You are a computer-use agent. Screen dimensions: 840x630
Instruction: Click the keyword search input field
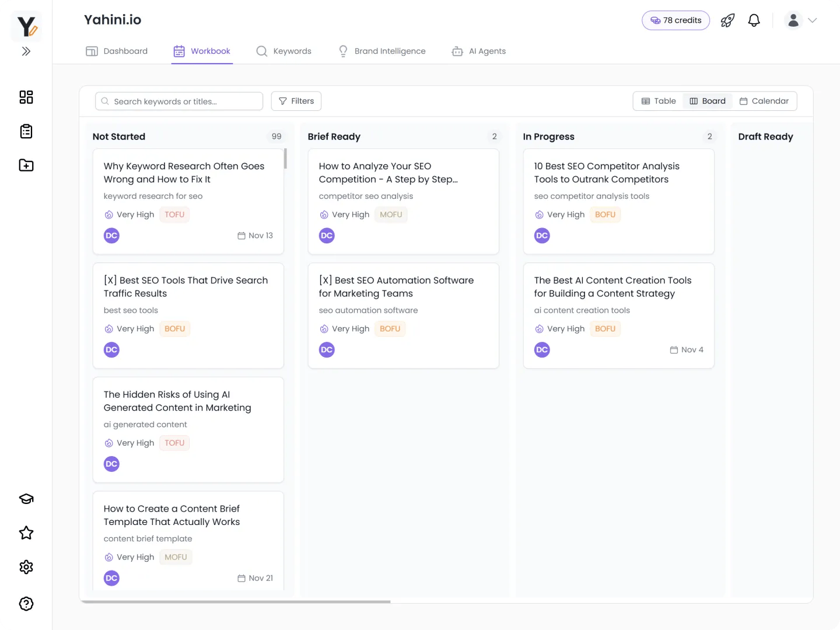point(178,100)
